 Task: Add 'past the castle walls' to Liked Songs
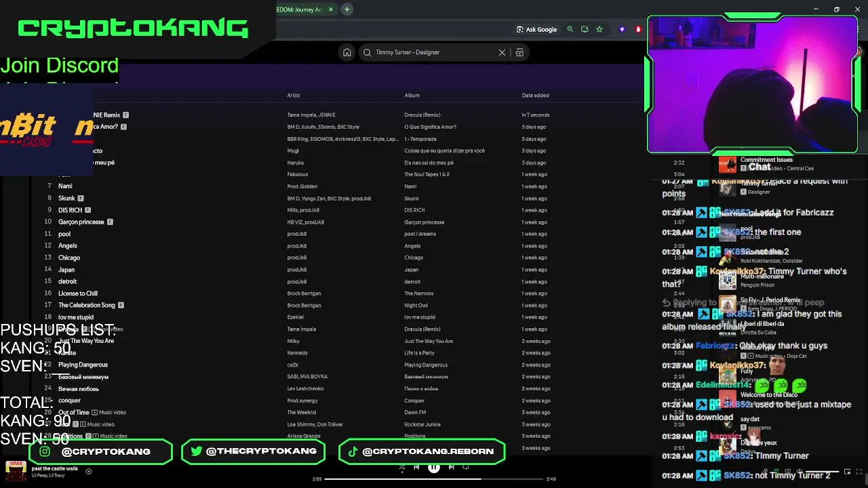(88, 471)
